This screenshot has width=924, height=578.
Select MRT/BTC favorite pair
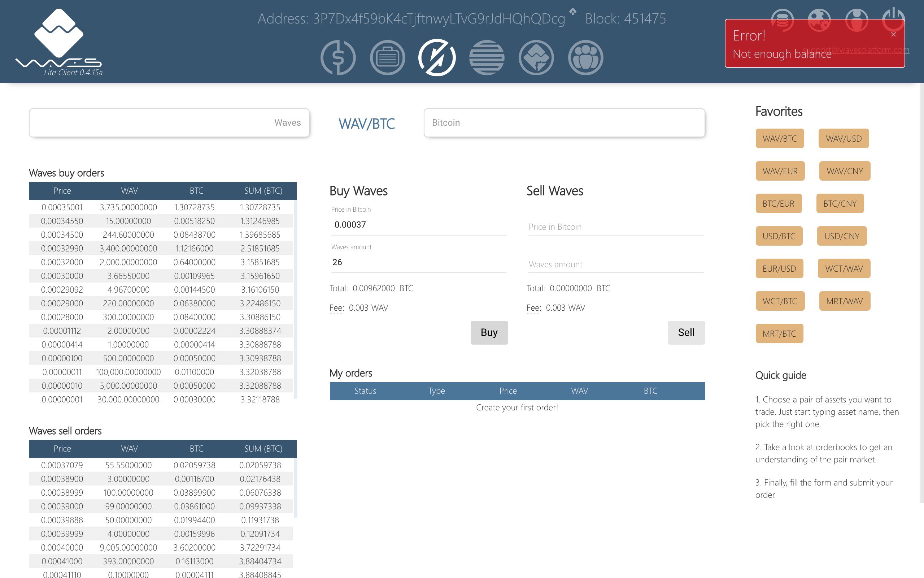[779, 333]
